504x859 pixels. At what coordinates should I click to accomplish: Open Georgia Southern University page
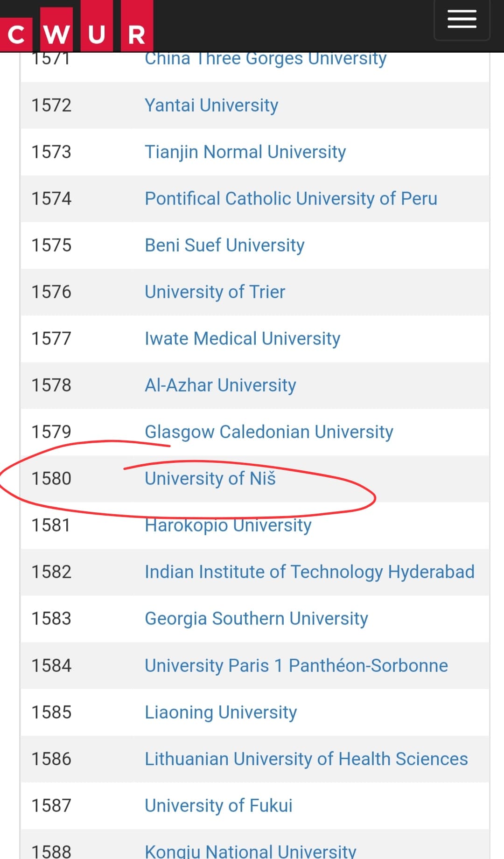pos(256,619)
